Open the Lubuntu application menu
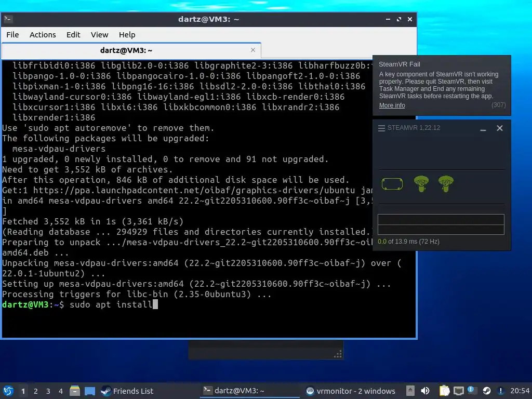This screenshot has height=399, width=532. pos(8,391)
